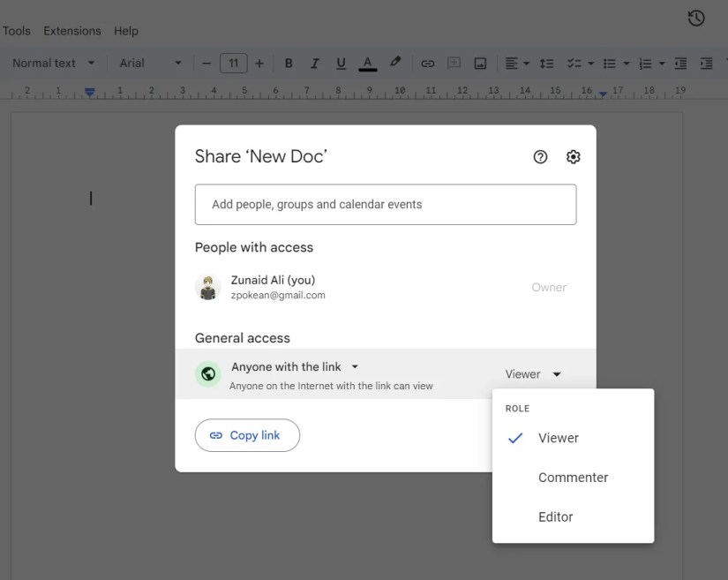Open version history via the clock icon
The height and width of the screenshot is (580, 728).
[695, 18]
